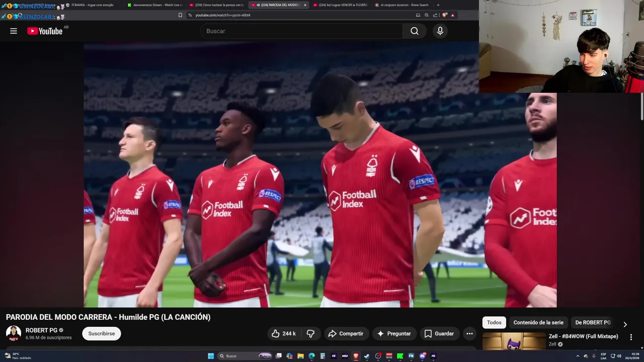Click the video player to pause playback
The image size is (644, 362).
pyautogui.click(x=320, y=174)
